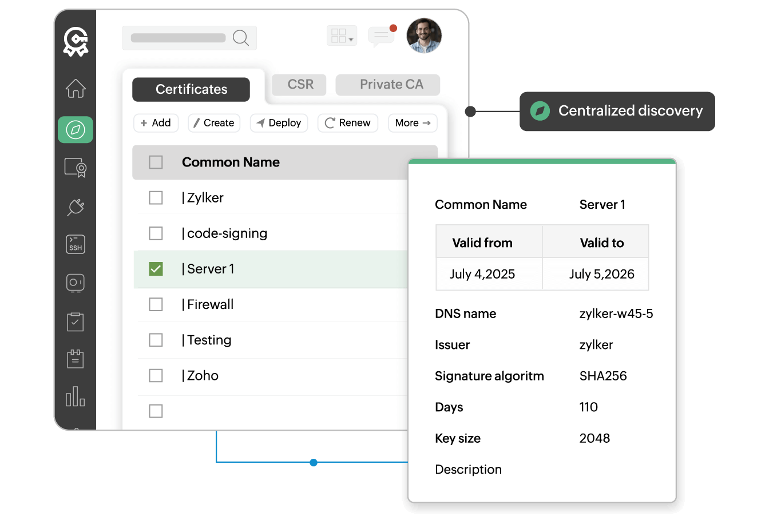Toggle the select-all Common Name checkbox
The height and width of the screenshot is (532, 769).
click(156, 162)
